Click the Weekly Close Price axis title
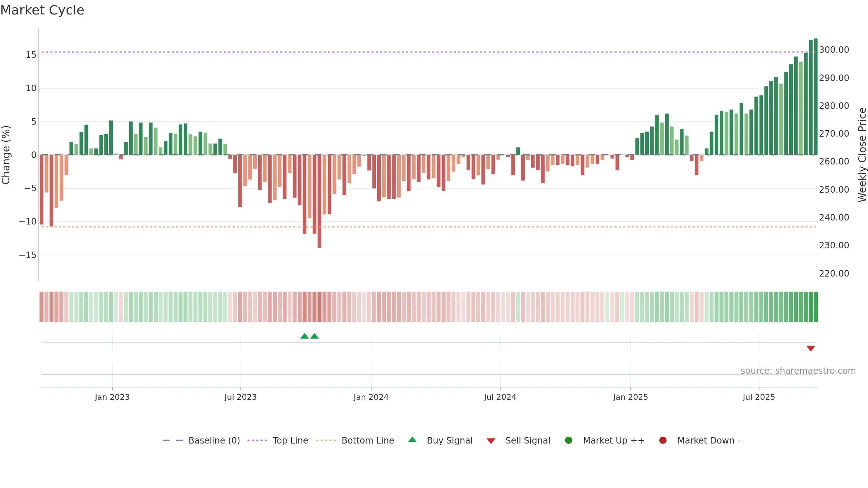The height and width of the screenshot is (488, 868). [x=862, y=155]
